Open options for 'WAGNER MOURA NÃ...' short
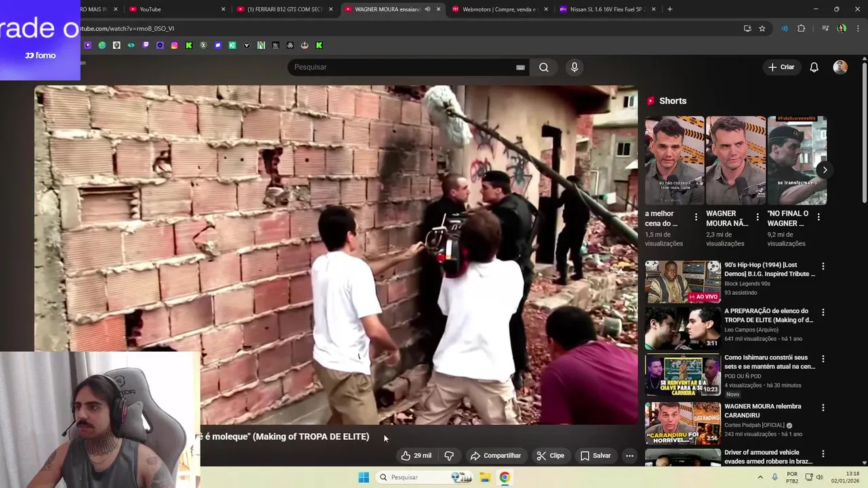868x488 pixels. pyautogui.click(x=757, y=217)
